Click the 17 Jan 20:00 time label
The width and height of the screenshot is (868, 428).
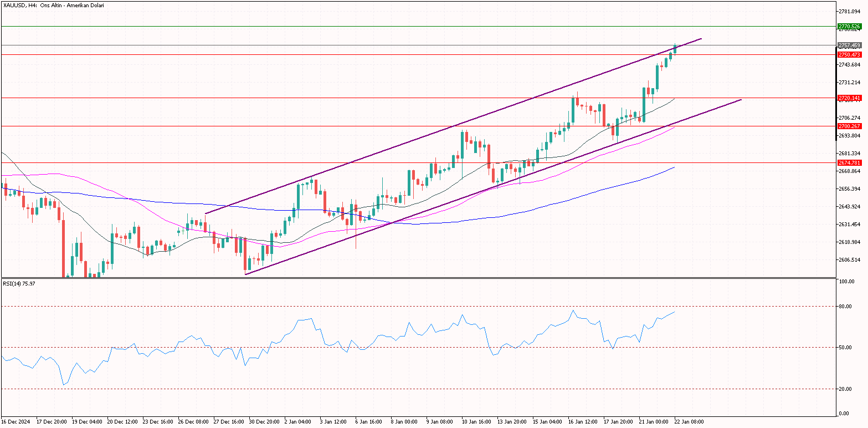tap(619, 421)
